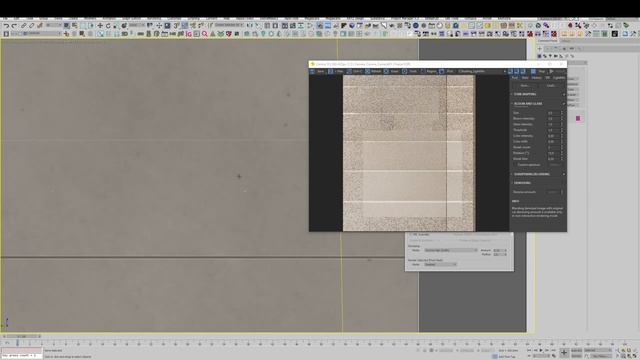This screenshot has width=640, height=360.
Task: Select the Link tool
Action: [x=24, y=25]
